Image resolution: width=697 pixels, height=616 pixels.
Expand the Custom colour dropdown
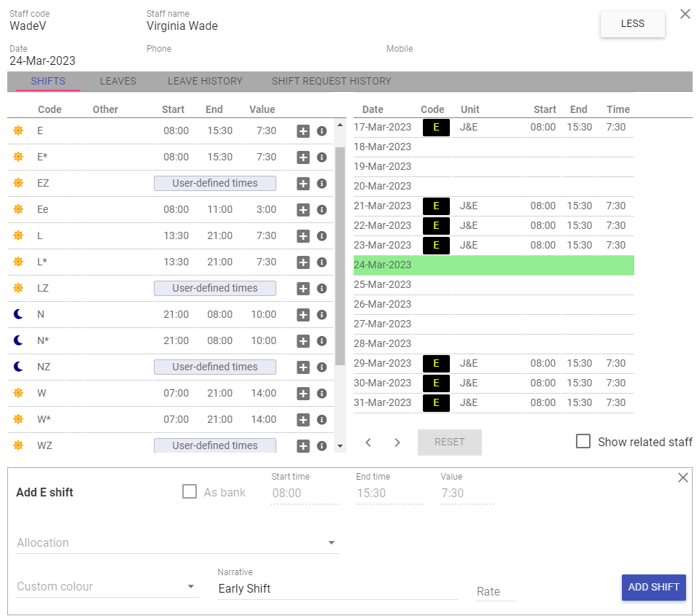pos(108,587)
